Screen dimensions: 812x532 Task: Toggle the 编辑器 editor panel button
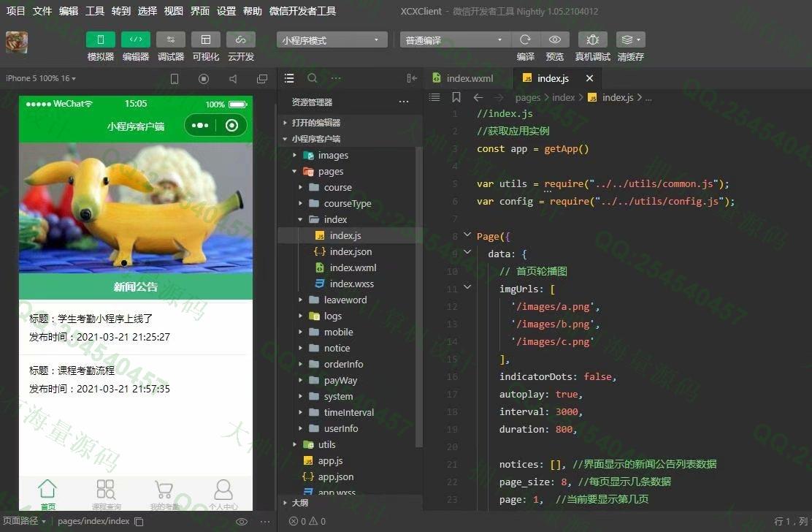tap(136, 40)
